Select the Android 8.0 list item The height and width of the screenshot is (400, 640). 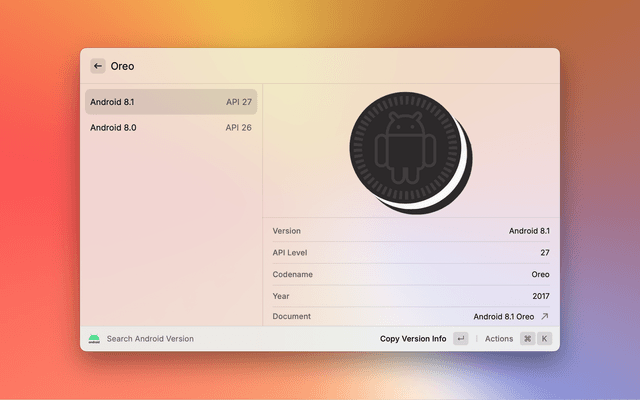(x=170, y=127)
